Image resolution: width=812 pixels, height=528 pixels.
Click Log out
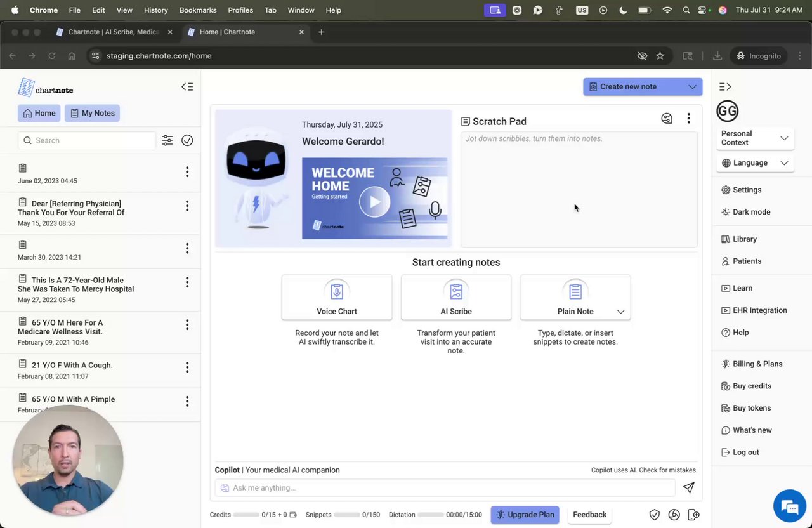740,452
